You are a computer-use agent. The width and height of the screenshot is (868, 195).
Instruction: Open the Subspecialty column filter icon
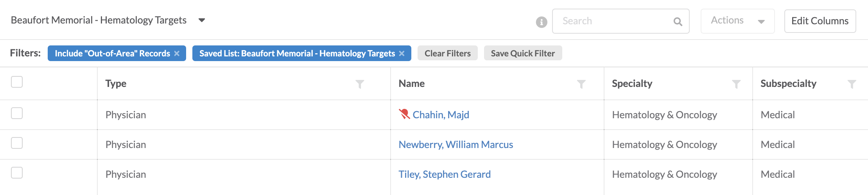(x=852, y=84)
